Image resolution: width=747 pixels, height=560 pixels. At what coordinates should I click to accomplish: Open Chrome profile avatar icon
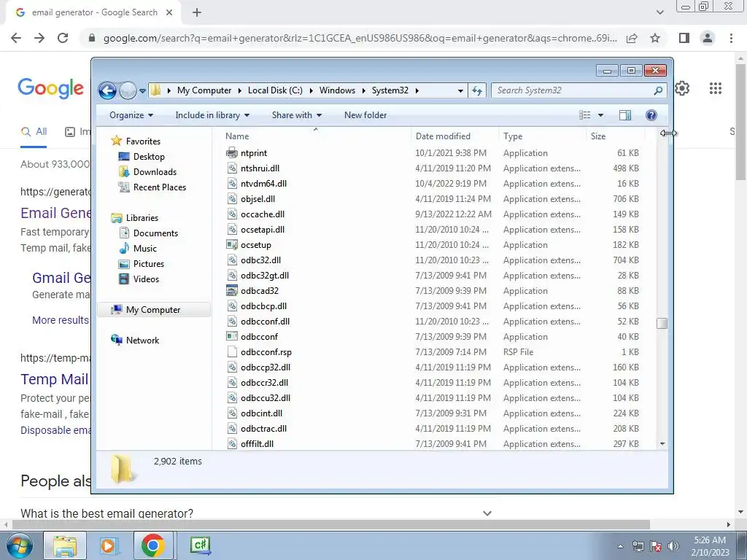point(708,38)
